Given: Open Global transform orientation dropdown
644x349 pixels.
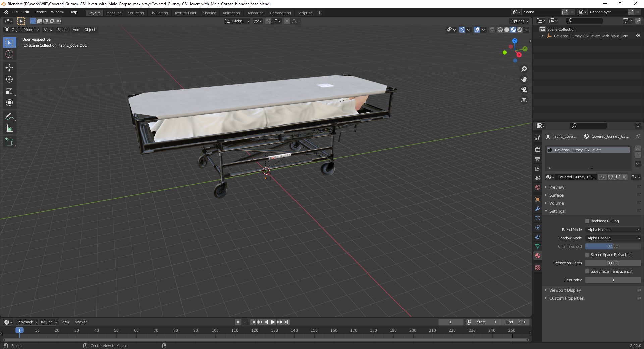Looking at the screenshot, I should pyautogui.click(x=237, y=21).
